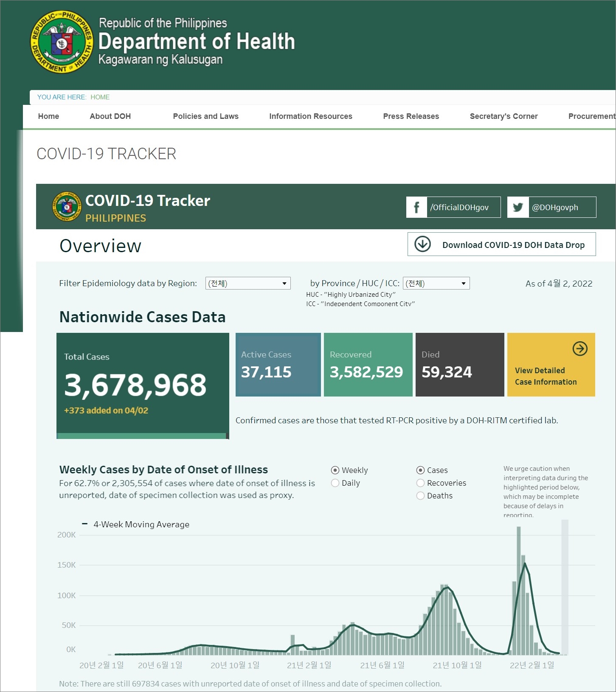The height and width of the screenshot is (692, 616).
Task: Open the Secretary's Corner menu
Action: click(503, 116)
